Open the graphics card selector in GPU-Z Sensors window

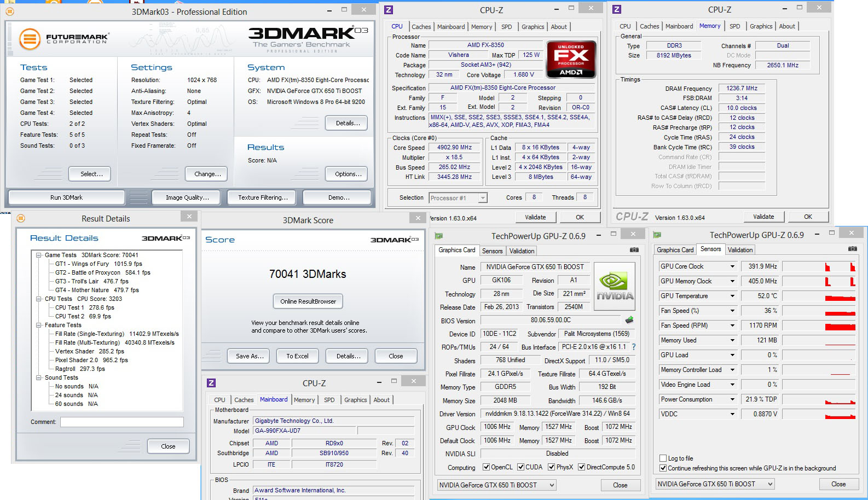715,484
